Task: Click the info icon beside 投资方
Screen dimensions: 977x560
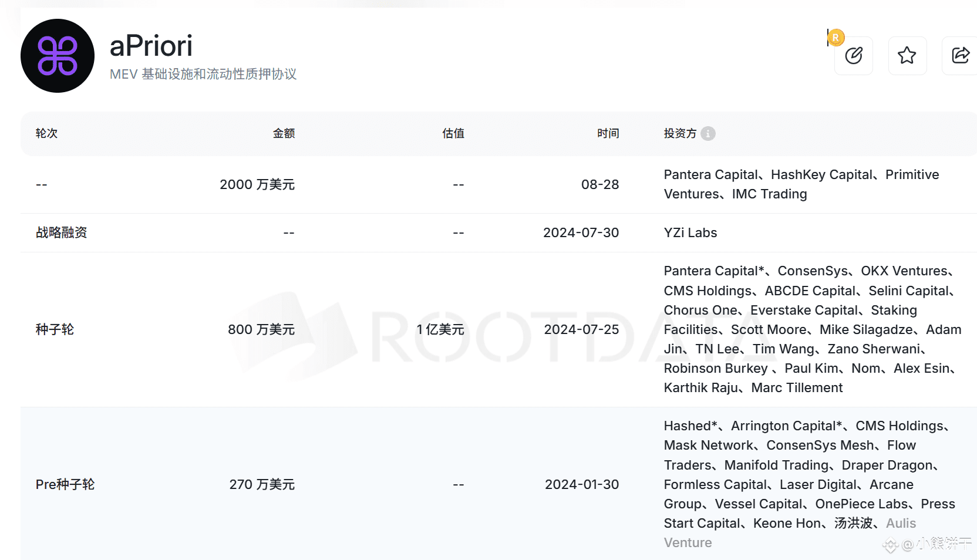Action: [x=708, y=134]
